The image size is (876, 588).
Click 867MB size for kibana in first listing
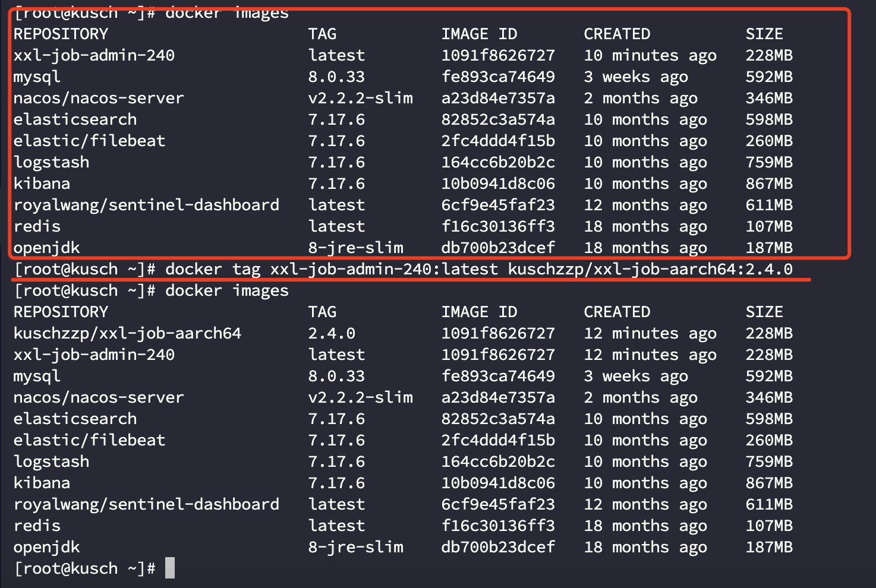[x=769, y=184]
